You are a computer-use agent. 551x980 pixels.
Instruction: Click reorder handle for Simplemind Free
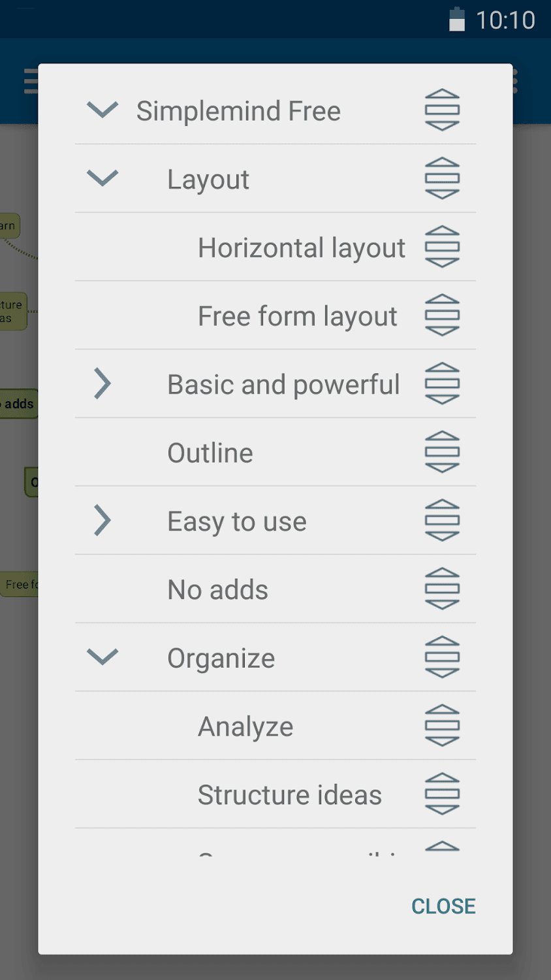pos(442,110)
